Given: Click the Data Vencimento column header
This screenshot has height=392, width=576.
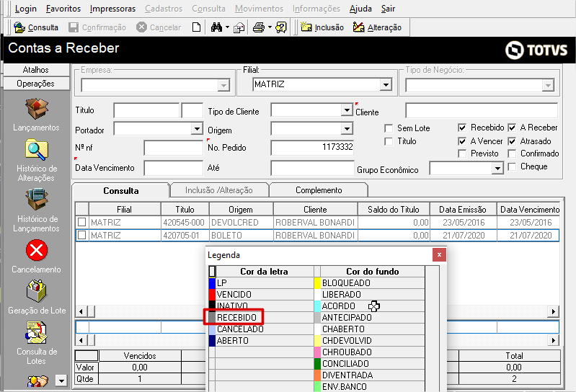Looking at the screenshot, I should pos(529,209).
